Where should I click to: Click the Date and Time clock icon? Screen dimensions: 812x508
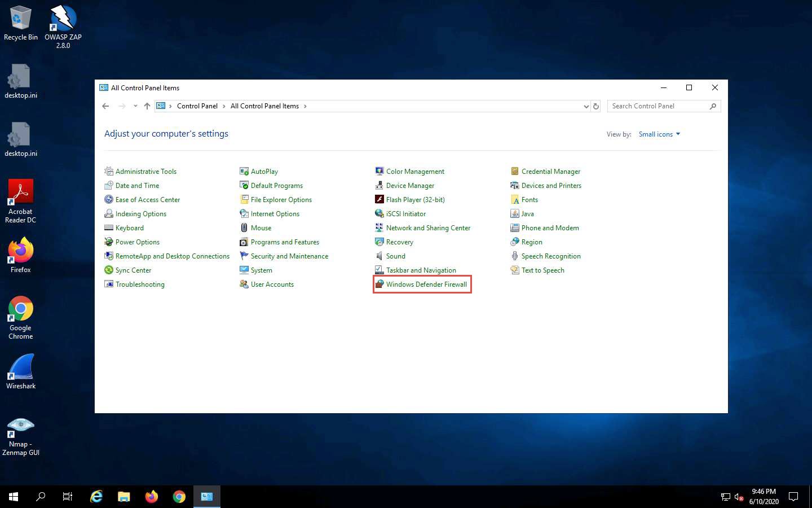tap(109, 185)
